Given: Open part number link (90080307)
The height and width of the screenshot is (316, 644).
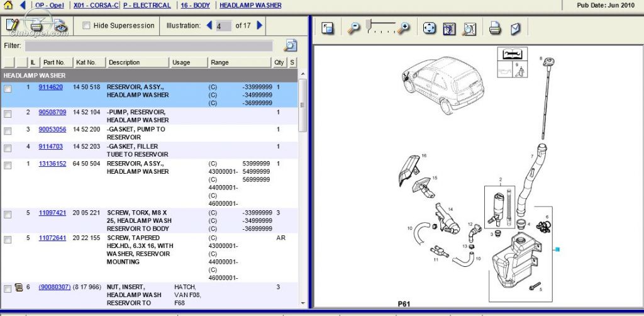Looking at the screenshot, I should pyautogui.click(x=55, y=287).
